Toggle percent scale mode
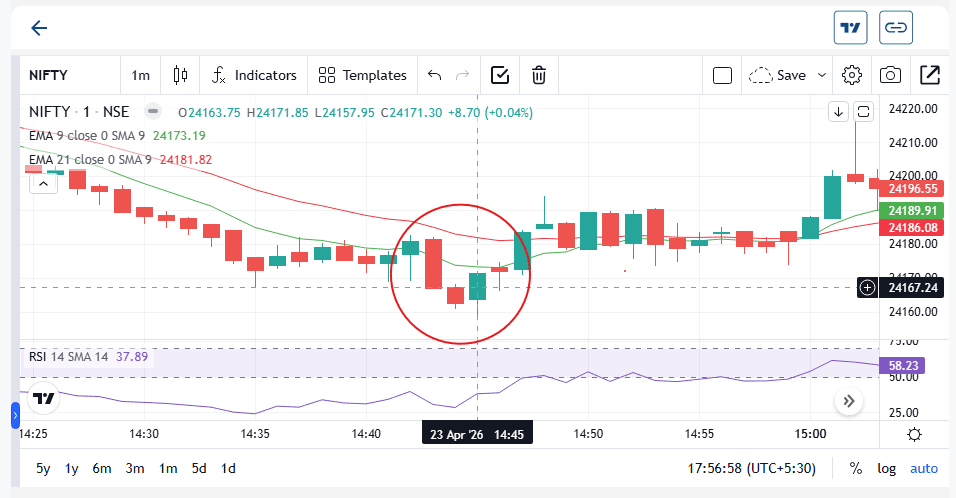Screen dimensions: 956x498 (856, 468)
